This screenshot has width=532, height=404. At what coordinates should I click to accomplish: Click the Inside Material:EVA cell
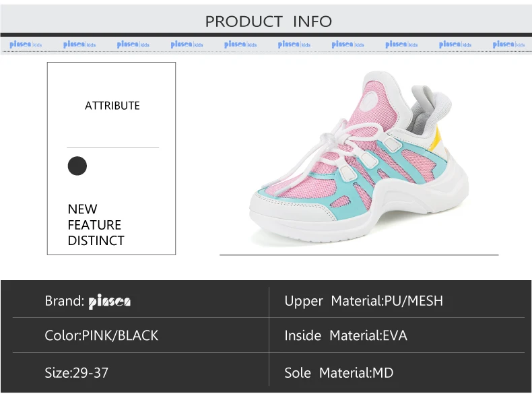click(x=397, y=335)
